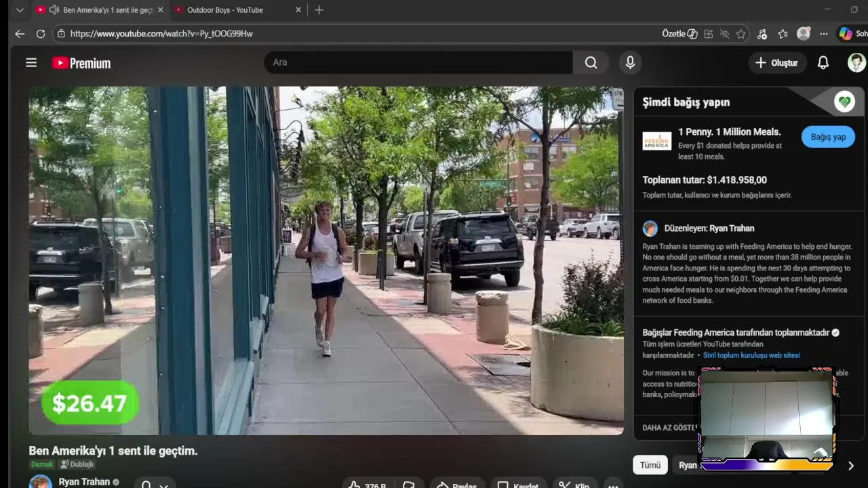Click the Şimdi bağış yapın heading
The width and height of the screenshot is (868, 488).
pos(686,102)
